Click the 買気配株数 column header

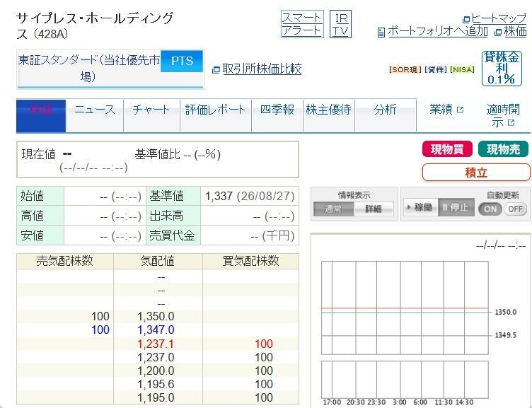tap(250, 261)
